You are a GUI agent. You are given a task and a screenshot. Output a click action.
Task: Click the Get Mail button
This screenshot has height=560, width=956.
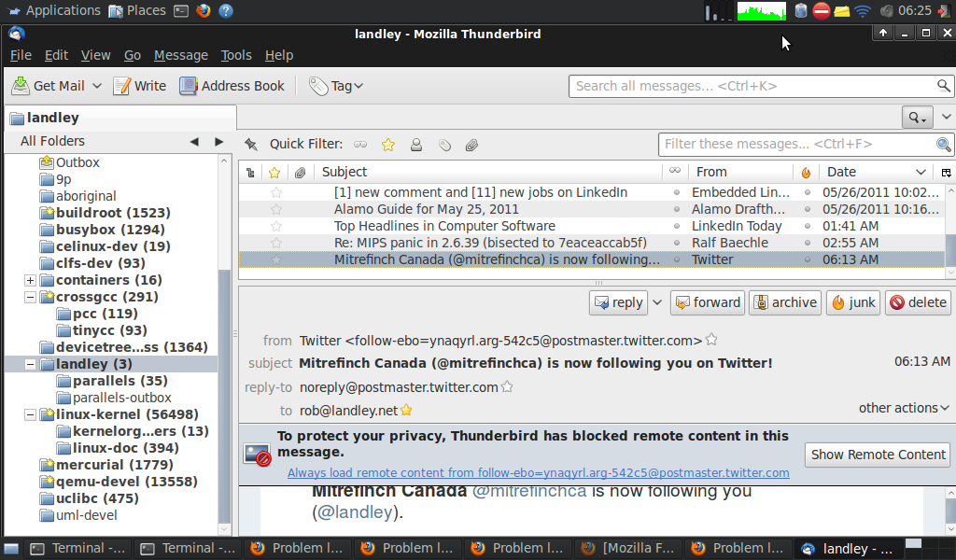(49, 86)
